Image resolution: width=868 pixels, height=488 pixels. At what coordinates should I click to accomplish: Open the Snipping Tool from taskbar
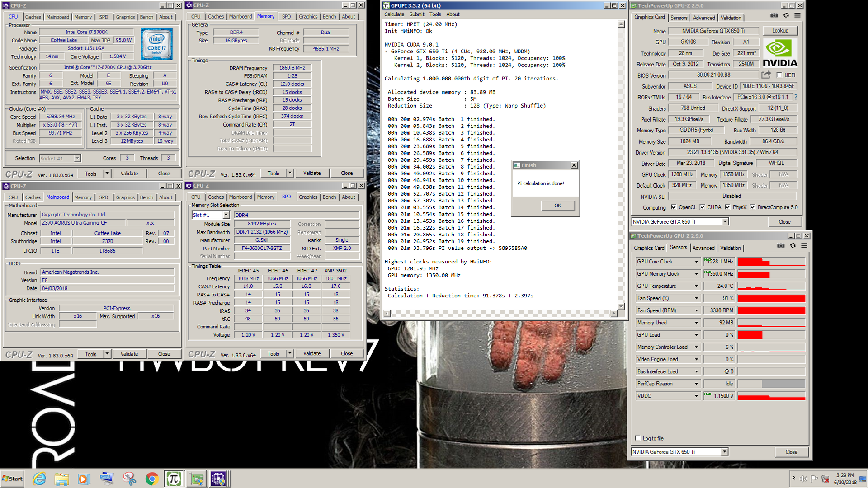129,479
